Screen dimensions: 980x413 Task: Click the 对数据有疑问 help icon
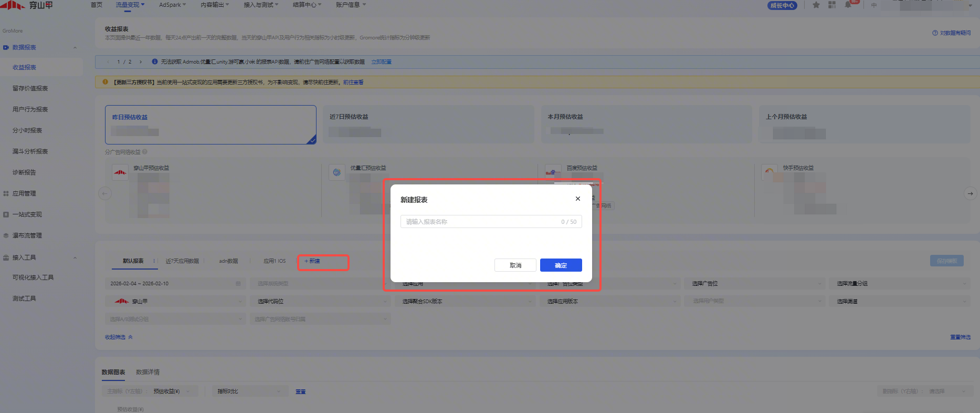coord(935,33)
